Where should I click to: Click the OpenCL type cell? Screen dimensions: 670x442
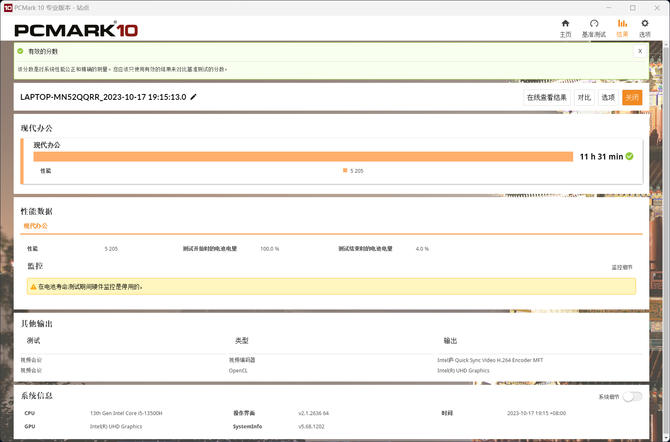pyautogui.click(x=238, y=371)
